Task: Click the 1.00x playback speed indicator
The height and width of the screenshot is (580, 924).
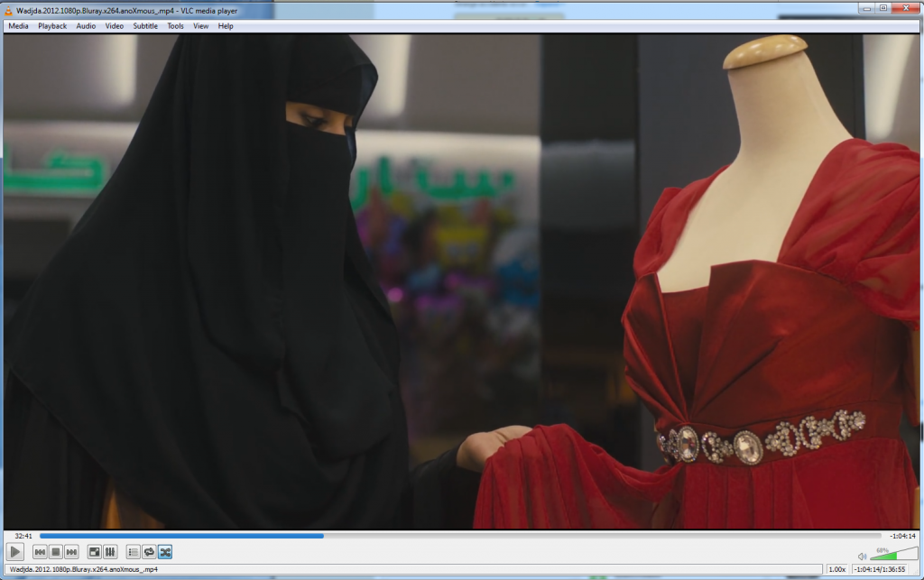Action: click(x=836, y=569)
